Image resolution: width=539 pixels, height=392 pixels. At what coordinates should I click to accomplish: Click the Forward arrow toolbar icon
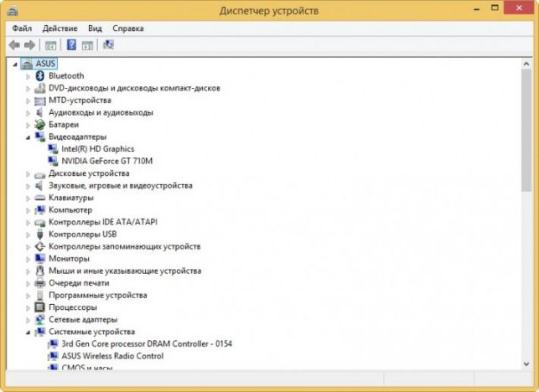(29, 44)
